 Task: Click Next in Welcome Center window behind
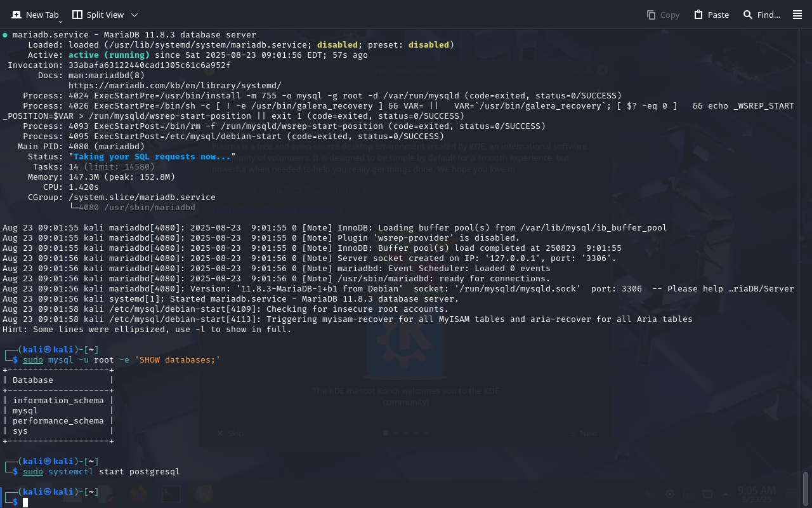click(583, 433)
